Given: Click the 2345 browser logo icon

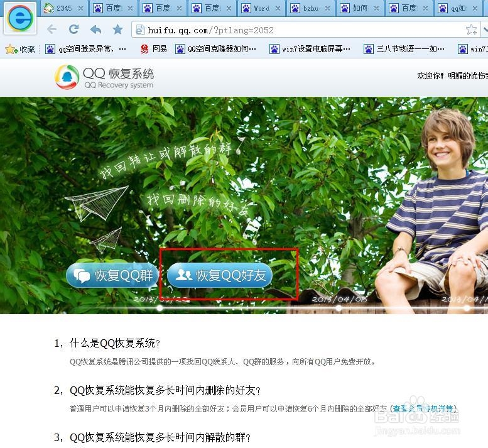Looking at the screenshot, I should (x=20, y=18).
